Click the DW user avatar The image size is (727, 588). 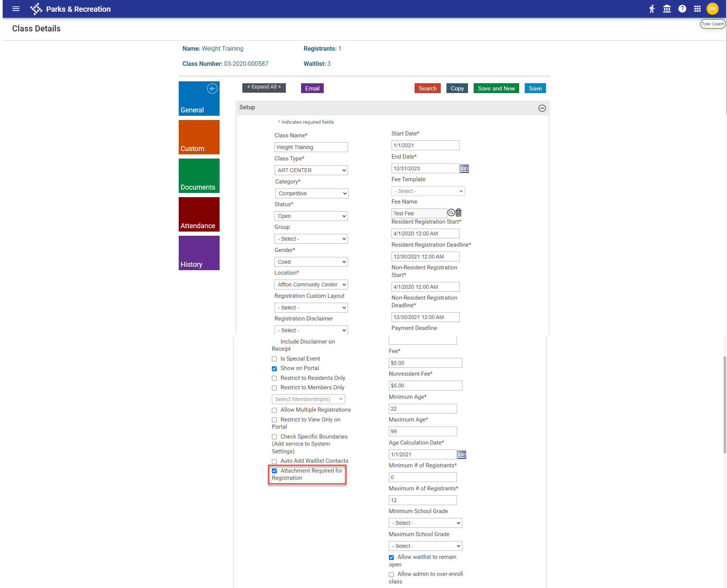click(712, 9)
